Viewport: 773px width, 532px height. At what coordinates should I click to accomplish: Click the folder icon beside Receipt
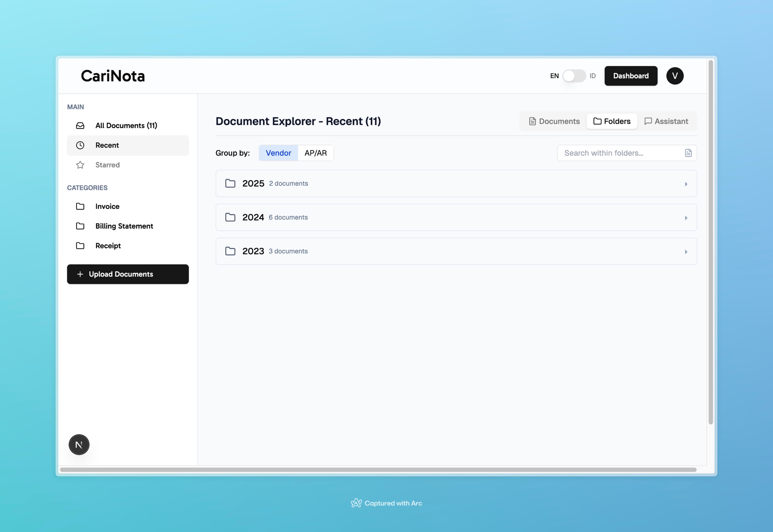point(80,246)
